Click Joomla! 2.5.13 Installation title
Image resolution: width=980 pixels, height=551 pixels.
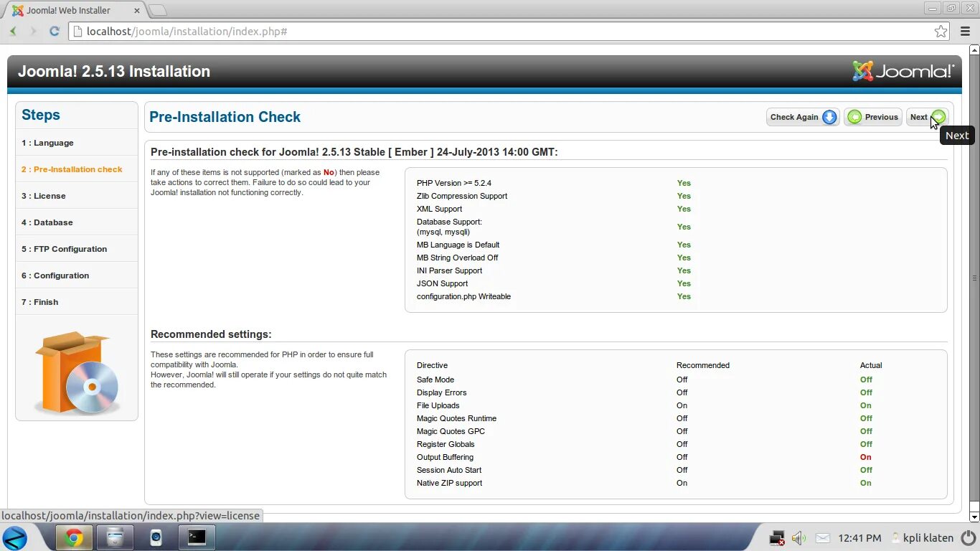[x=114, y=71]
